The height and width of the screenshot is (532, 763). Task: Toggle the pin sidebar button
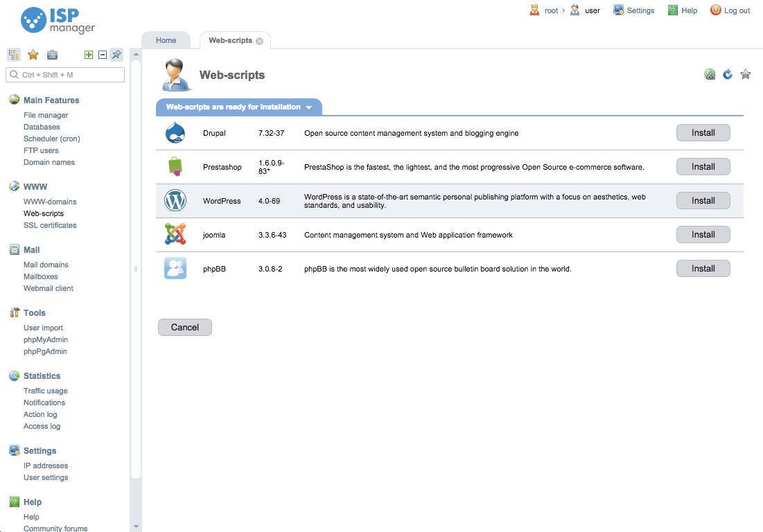click(116, 54)
